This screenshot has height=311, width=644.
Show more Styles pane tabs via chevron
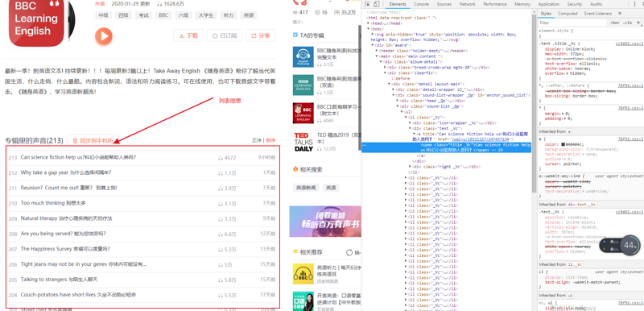click(619, 14)
